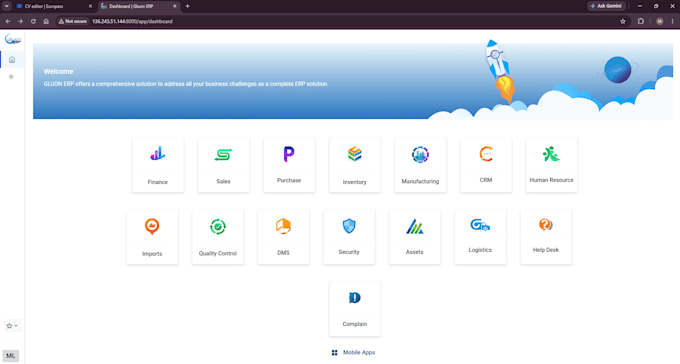Viewport: 680px width, 364px height.
Task: Reload the current page
Action: (x=33, y=21)
